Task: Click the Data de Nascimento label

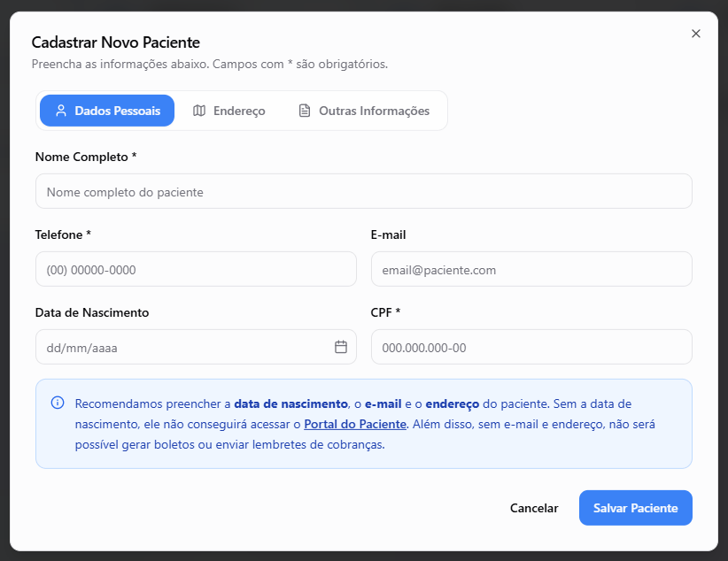Action: pos(92,312)
